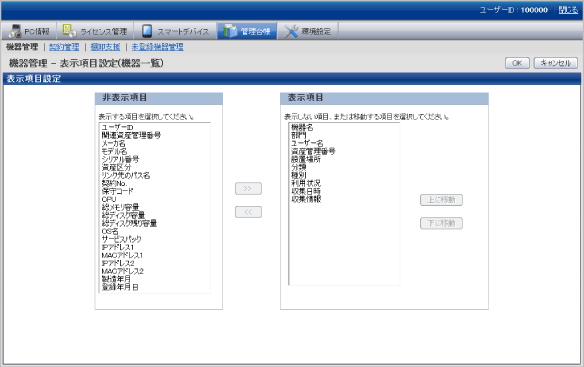Click the 閉じる link at top right
This screenshot has height=367, width=584.
point(568,10)
